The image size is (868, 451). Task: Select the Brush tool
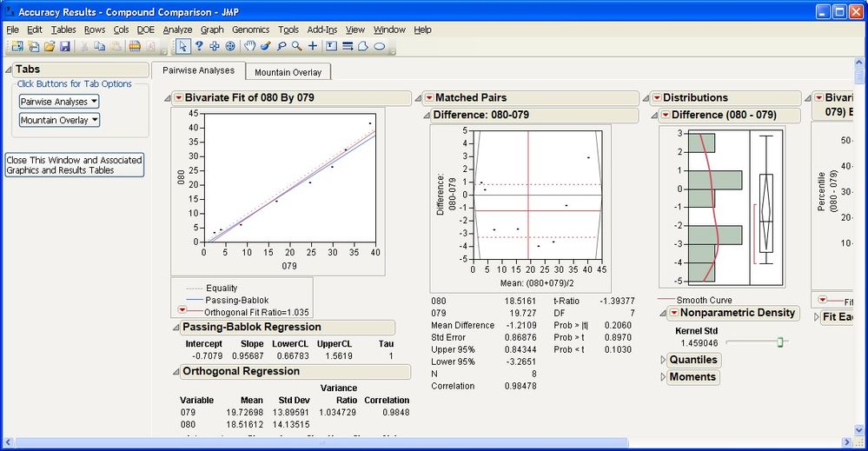pos(266,46)
